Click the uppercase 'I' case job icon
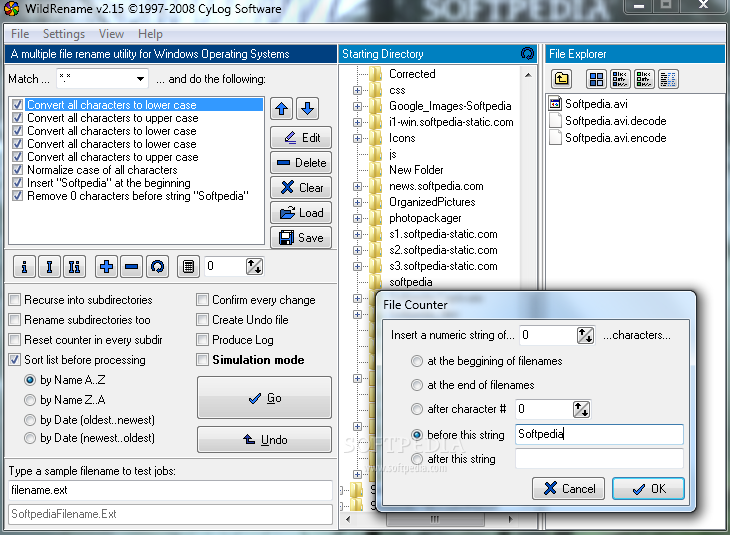 pyautogui.click(x=49, y=267)
